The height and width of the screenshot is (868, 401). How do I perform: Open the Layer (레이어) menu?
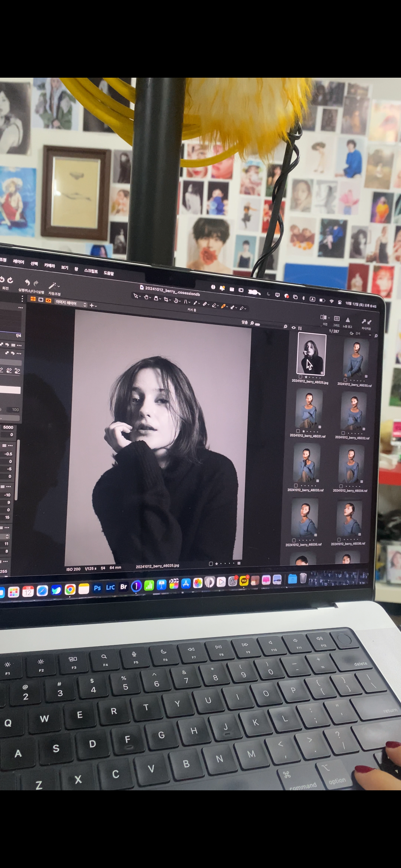(19, 262)
